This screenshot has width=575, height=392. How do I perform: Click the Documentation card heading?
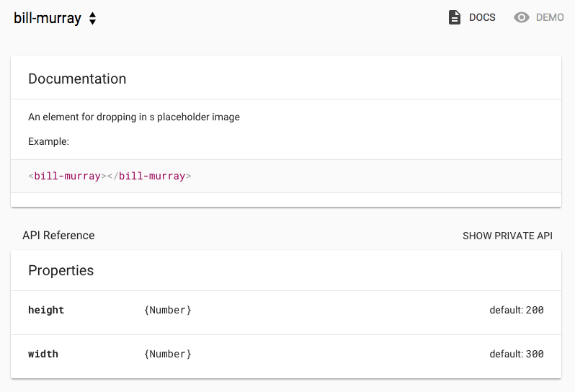pyautogui.click(x=77, y=79)
